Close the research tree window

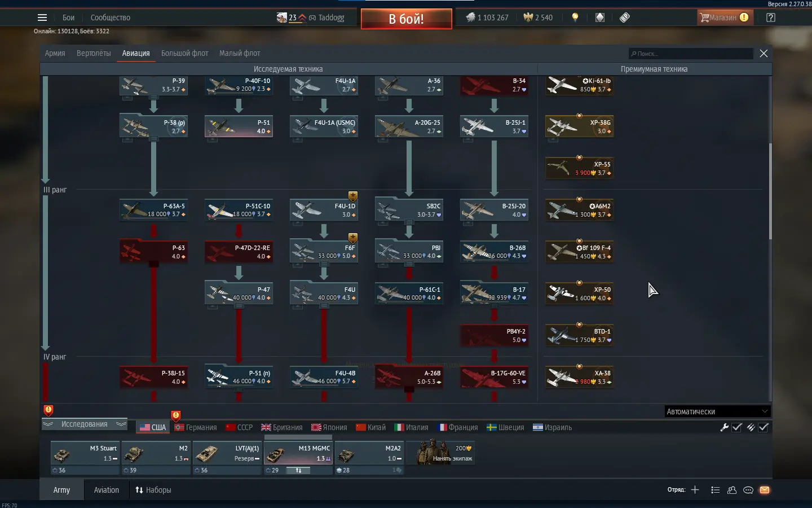pos(764,53)
